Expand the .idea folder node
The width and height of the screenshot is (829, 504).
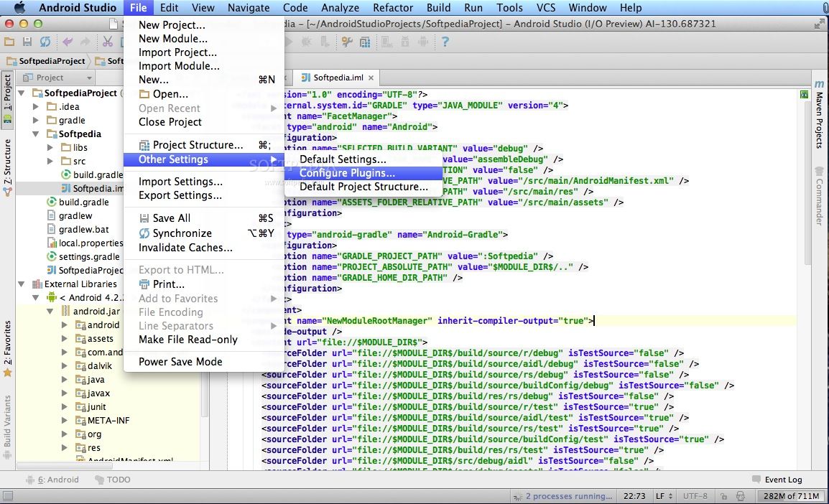[35, 107]
